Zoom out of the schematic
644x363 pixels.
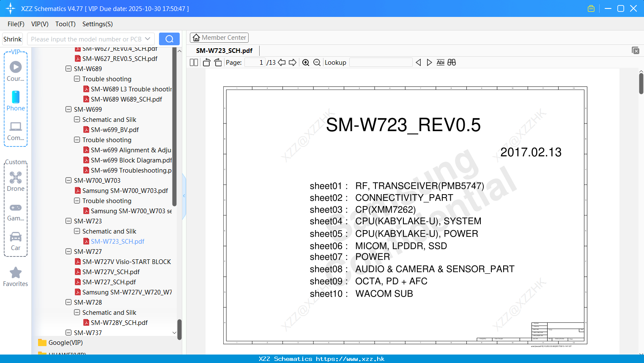(x=317, y=63)
